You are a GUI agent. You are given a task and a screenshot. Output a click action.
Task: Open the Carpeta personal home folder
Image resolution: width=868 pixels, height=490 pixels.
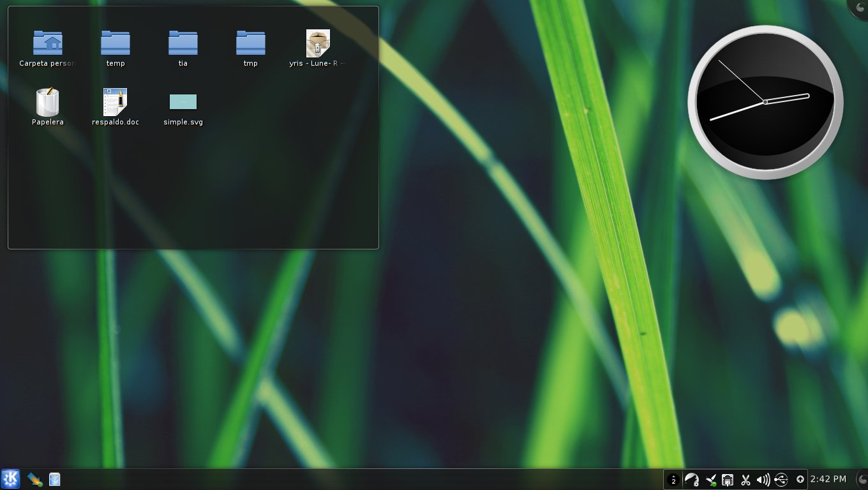[x=48, y=48]
